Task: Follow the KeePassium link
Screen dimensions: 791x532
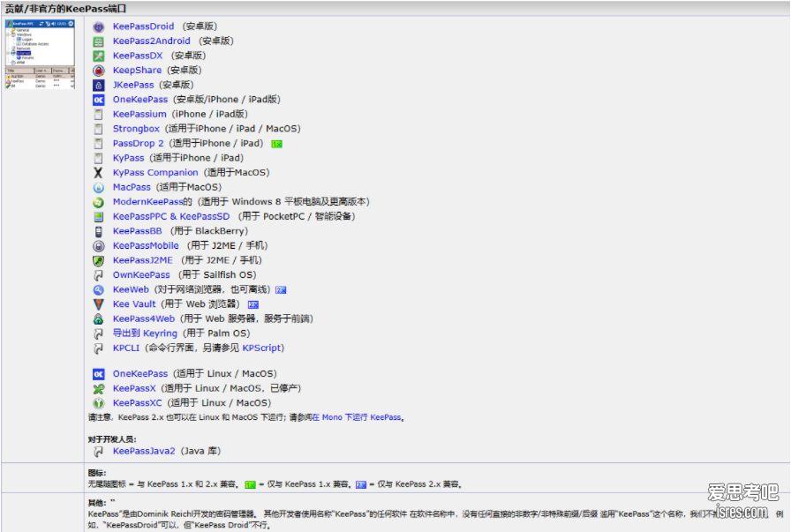Action: pyautogui.click(x=139, y=114)
